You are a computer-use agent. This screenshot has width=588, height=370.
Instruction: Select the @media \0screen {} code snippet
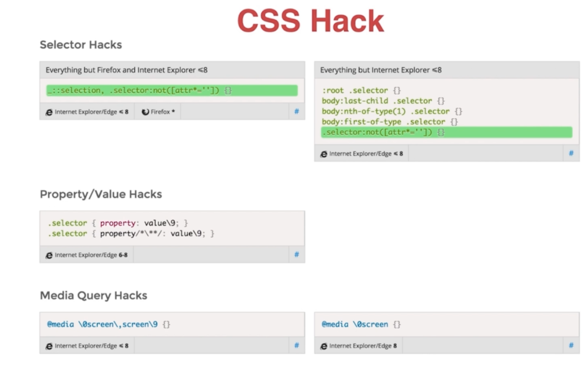361,324
